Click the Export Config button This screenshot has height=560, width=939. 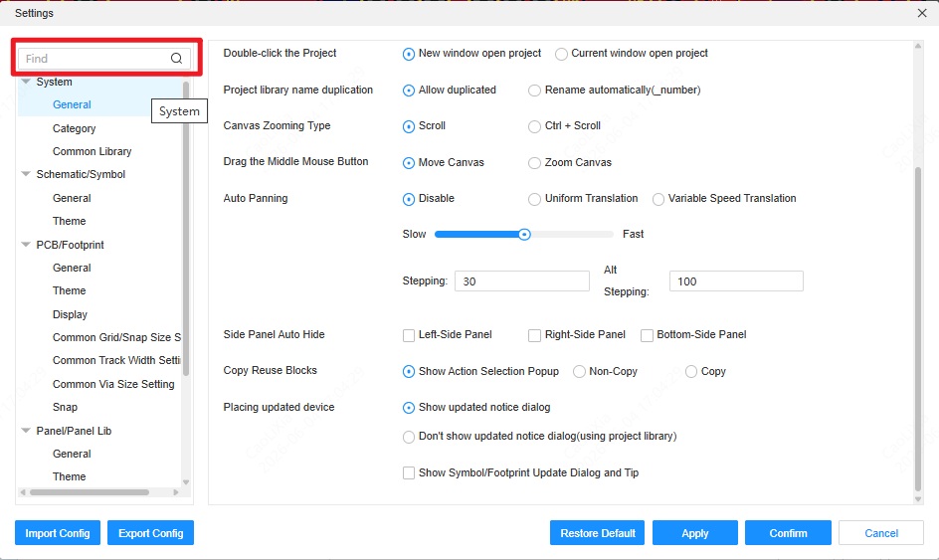(x=150, y=532)
